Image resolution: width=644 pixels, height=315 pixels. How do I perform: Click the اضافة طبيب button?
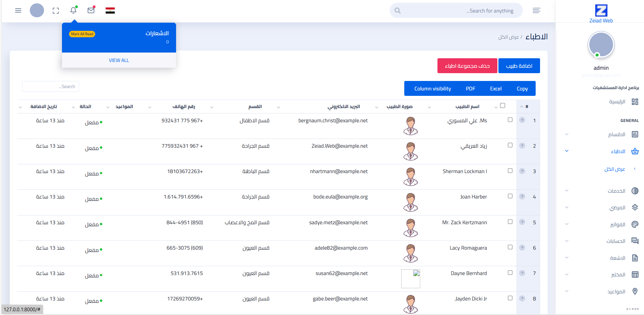click(x=519, y=66)
